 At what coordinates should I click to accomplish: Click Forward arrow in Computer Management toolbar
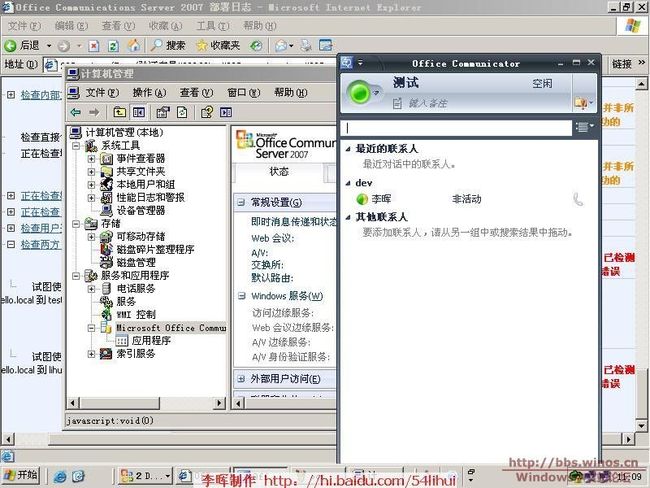click(95, 112)
